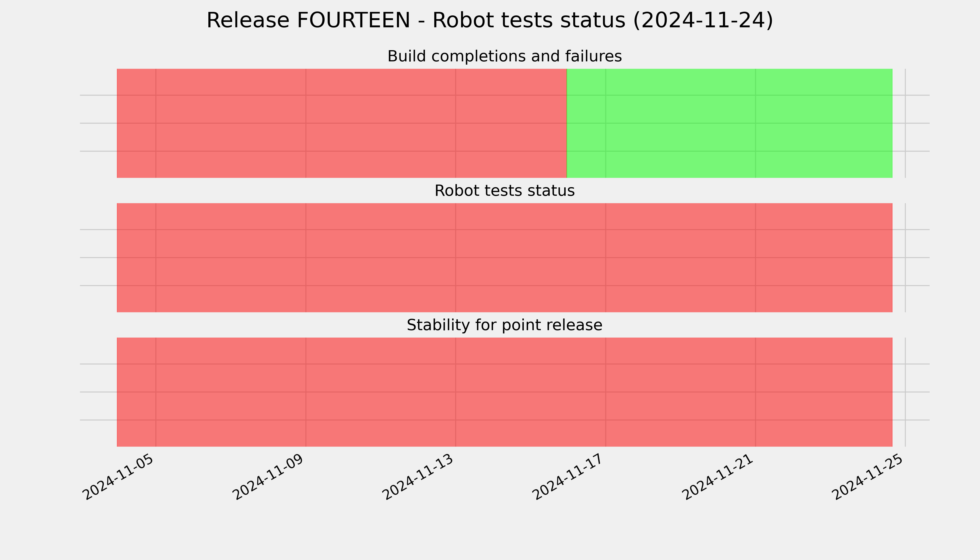Click the date (2024-11-24) in the title
Image resolution: width=980 pixels, height=560 pixels.
(703, 20)
